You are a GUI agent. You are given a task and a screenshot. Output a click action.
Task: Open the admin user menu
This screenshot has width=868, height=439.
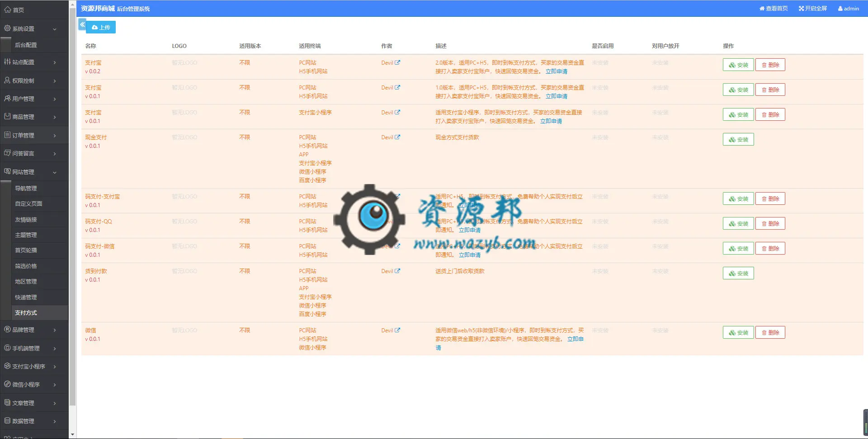pos(849,9)
